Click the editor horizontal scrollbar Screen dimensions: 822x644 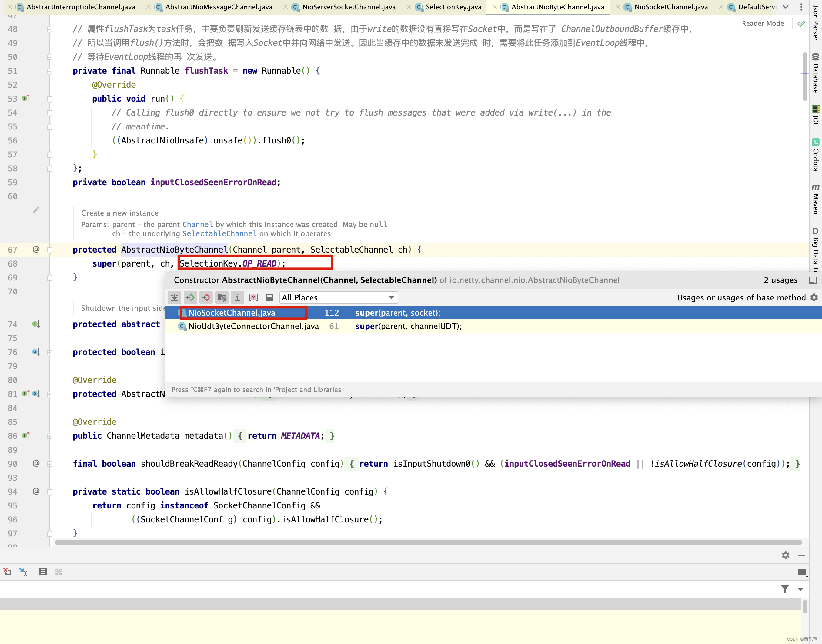click(428, 542)
